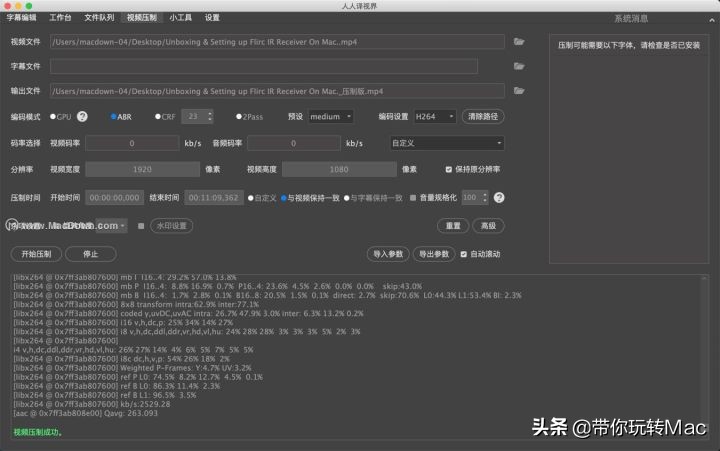Open the output file browse folder icon

coord(519,90)
